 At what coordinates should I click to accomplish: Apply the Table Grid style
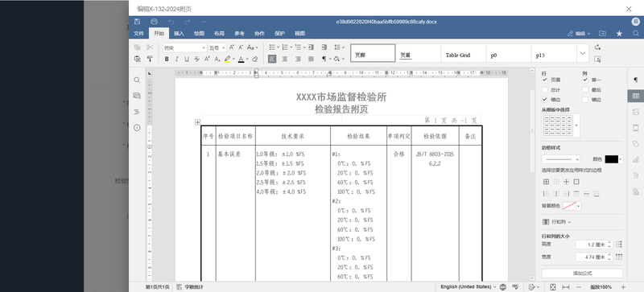tap(464, 53)
